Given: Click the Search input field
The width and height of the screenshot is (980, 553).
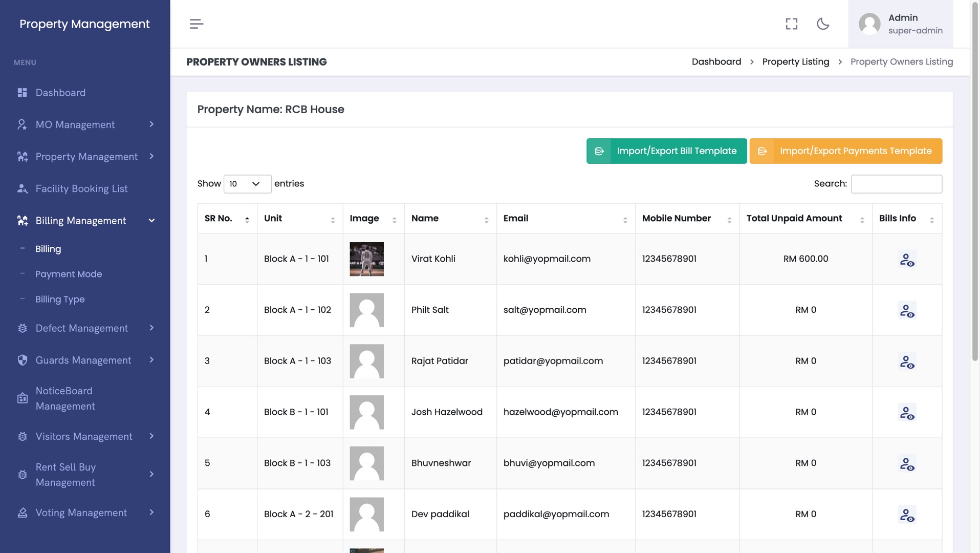Looking at the screenshot, I should (x=896, y=184).
